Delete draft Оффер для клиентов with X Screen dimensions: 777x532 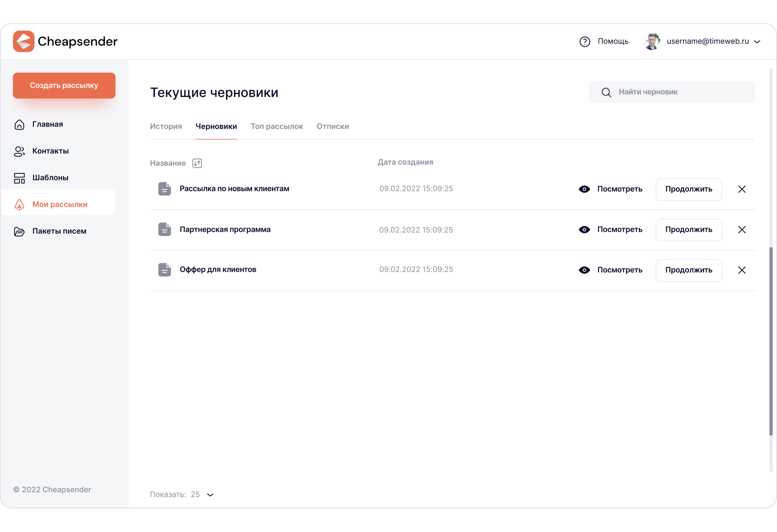[x=742, y=270]
